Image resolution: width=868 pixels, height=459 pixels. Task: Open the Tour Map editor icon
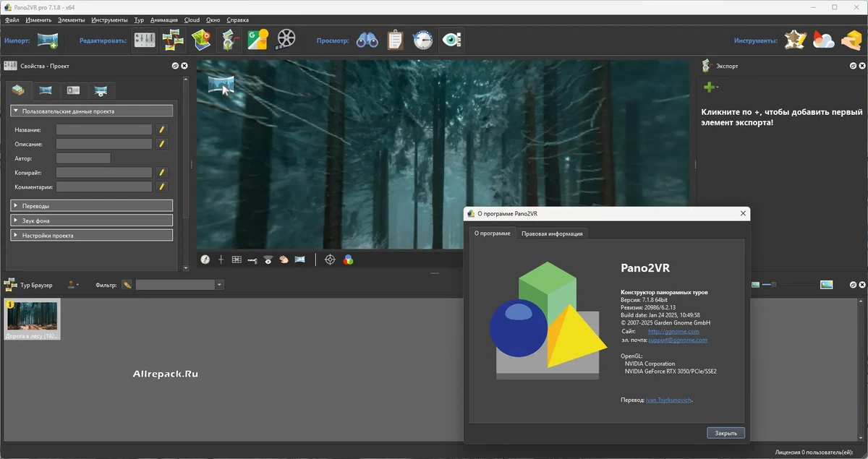200,40
